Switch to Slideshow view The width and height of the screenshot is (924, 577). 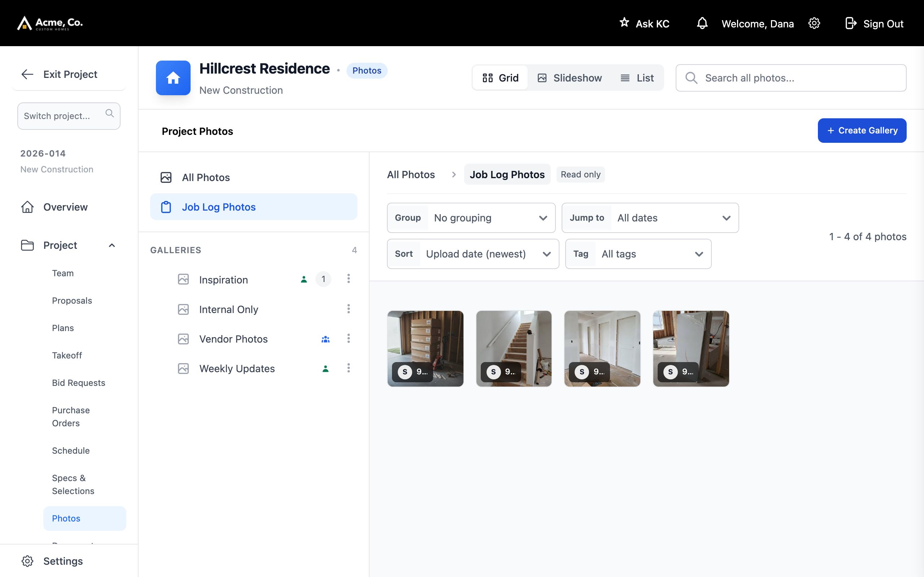569,78
